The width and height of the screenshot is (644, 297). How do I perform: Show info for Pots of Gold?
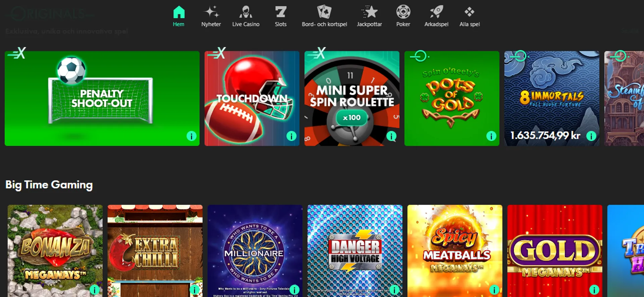(x=491, y=136)
